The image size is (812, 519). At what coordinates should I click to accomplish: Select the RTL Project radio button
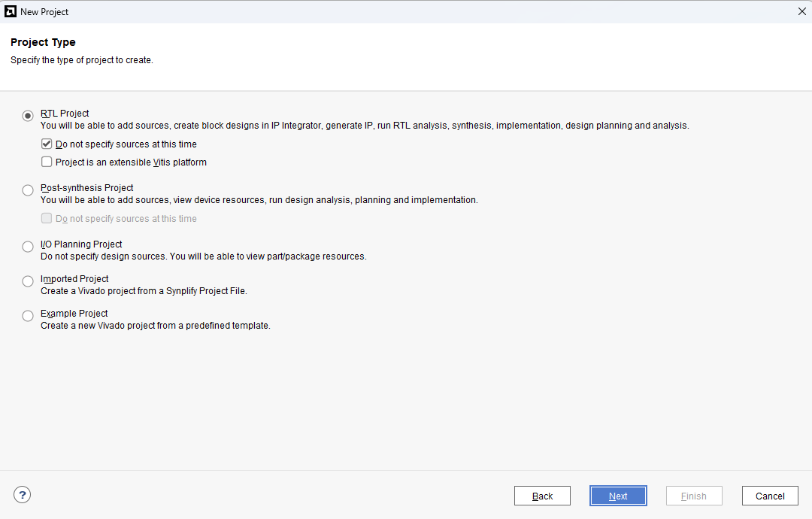coord(28,116)
